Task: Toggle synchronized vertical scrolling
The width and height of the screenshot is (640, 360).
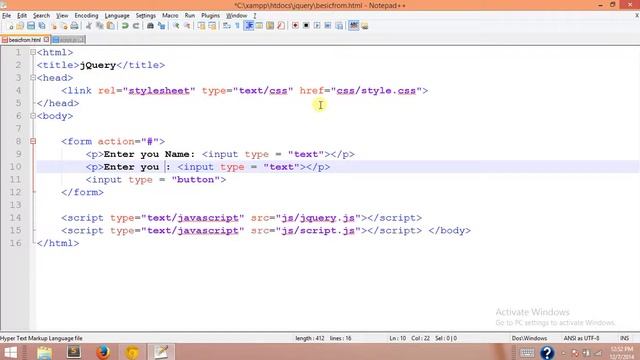Action: (x=202, y=26)
